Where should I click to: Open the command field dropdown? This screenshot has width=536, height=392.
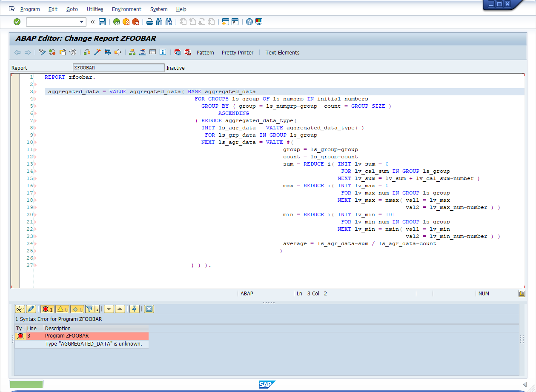click(x=82, y=22)
